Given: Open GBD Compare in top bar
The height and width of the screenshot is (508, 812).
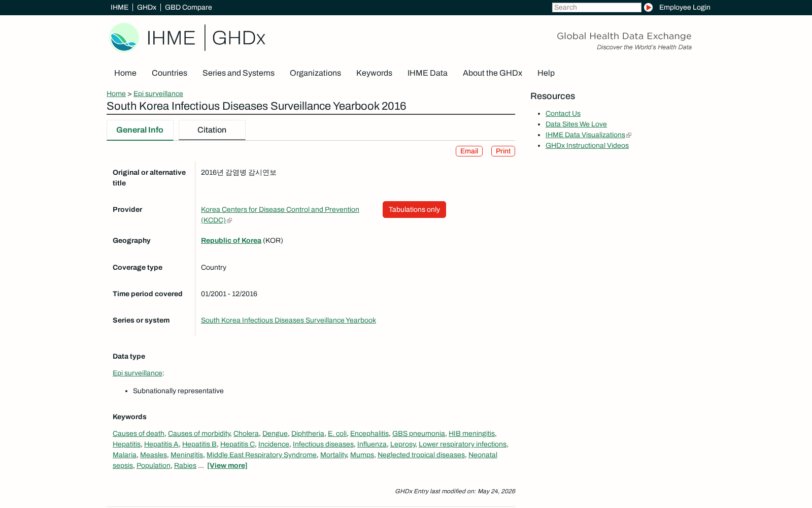Looking at the screenshot, I should point(188,7).
